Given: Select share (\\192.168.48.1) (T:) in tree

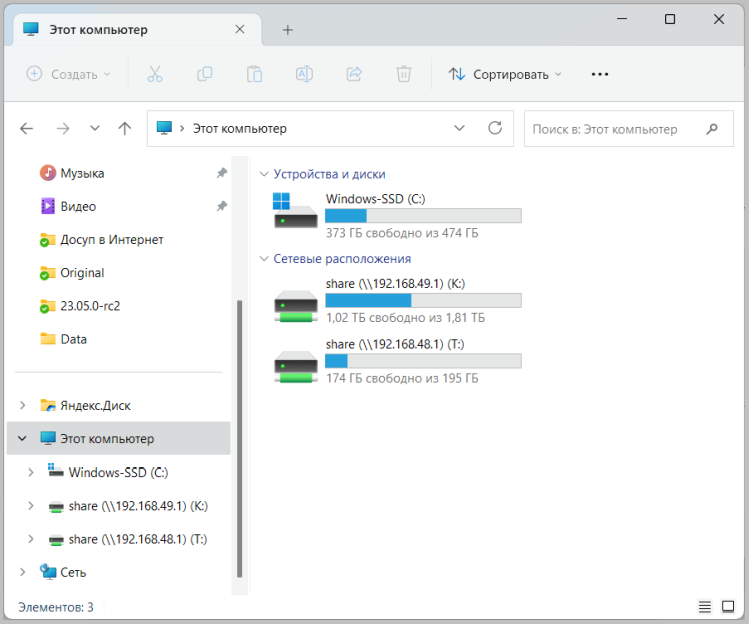Looking at the screenshot, I should (x=138, y=539).
